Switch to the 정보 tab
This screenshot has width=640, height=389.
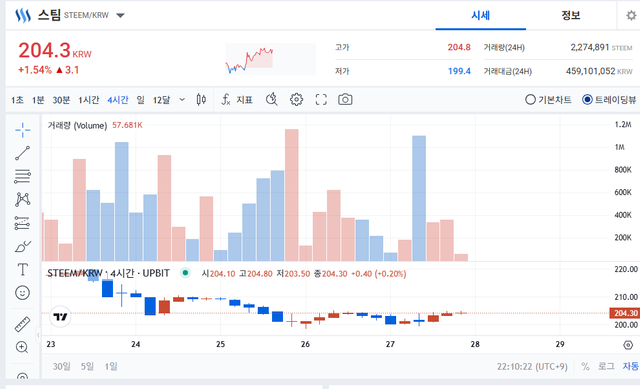(x=571, y=16)
